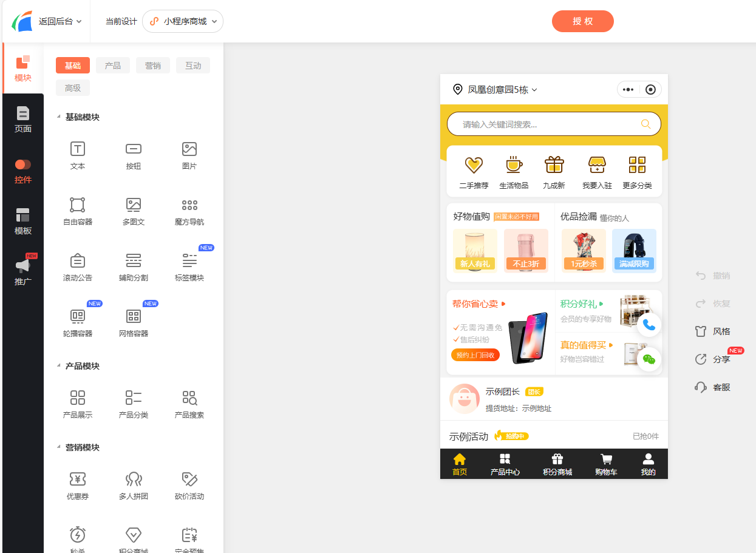
Task: Add a 文本 text module
Action: [78, 156]
